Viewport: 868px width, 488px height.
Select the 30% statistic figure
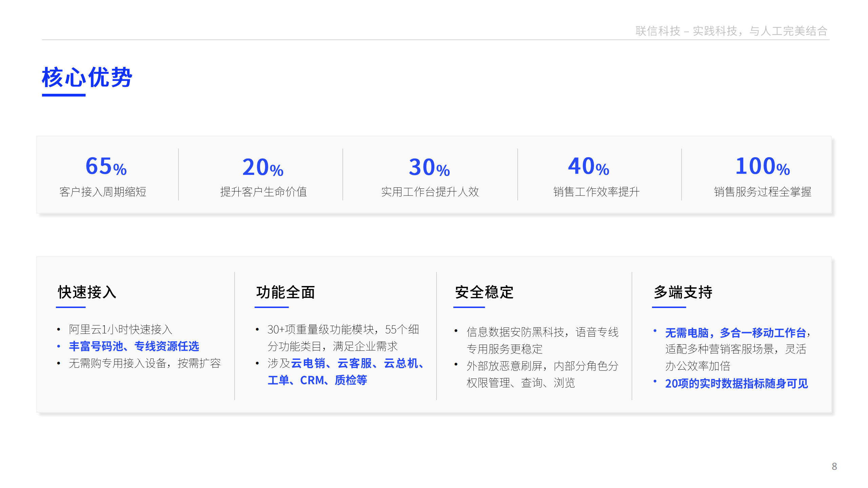coord(429,167)
